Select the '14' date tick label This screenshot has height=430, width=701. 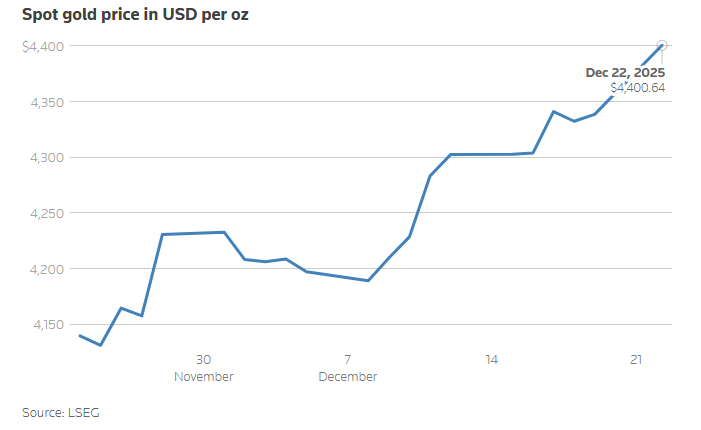[492, 360]
